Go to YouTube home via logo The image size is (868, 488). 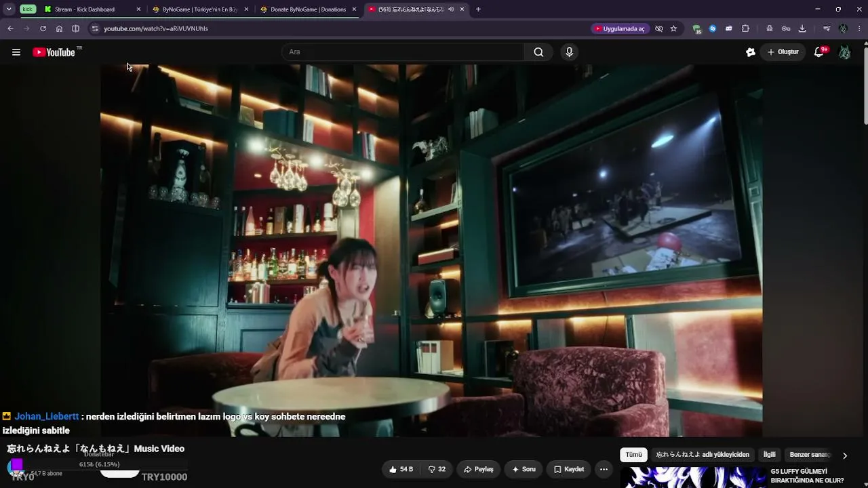click(x=54, y=52)
